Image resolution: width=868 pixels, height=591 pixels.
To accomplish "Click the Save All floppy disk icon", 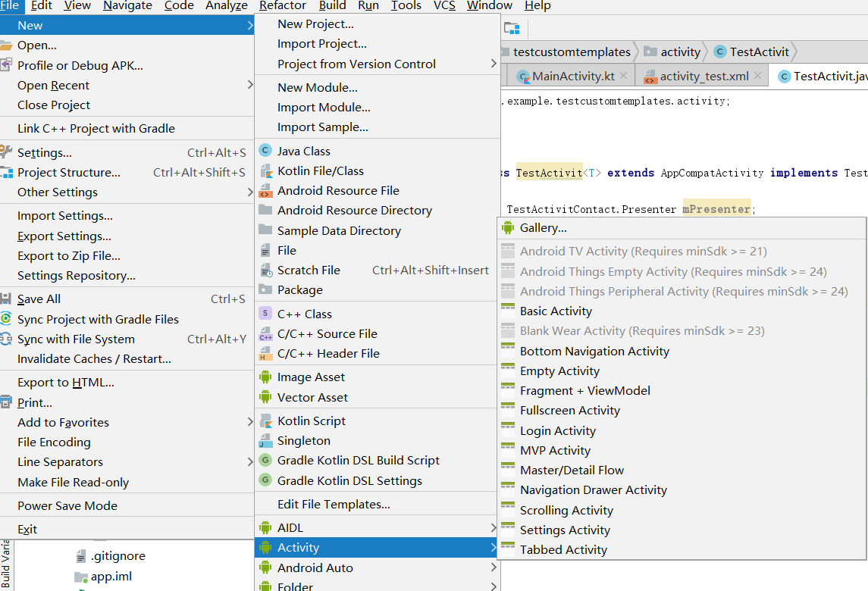I will tap(6, 299).
